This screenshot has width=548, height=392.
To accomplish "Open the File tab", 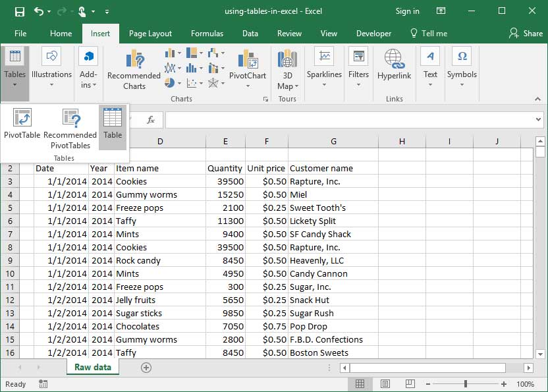I will 20,34.
